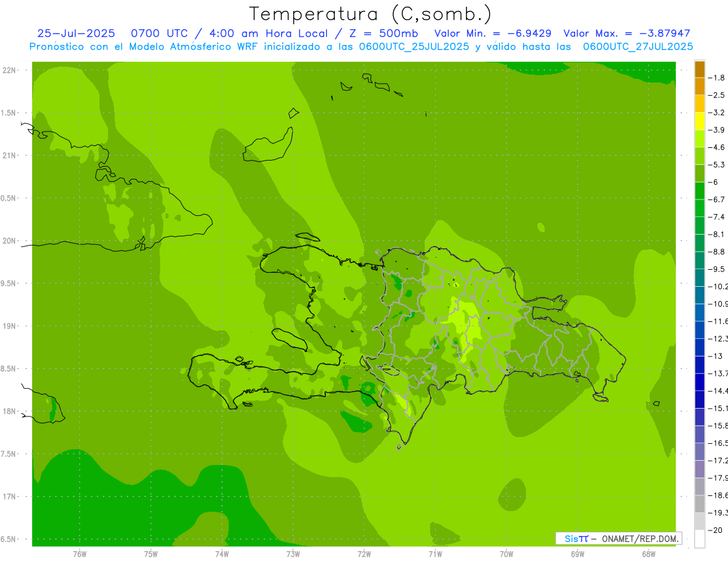
Task: Click the '76W' longitude label
Action: 79,554
